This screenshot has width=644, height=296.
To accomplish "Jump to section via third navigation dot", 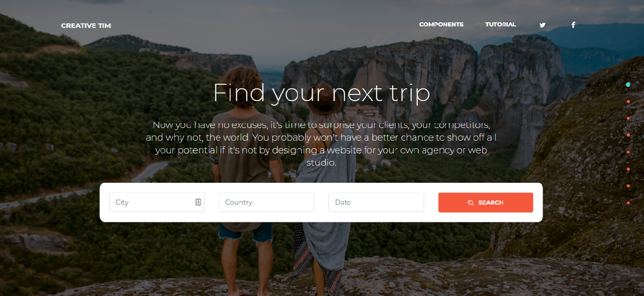I will tap(628, 118).
